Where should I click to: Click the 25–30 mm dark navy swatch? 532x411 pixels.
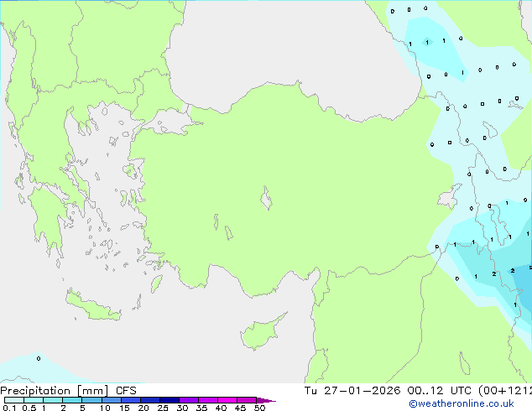170,400
